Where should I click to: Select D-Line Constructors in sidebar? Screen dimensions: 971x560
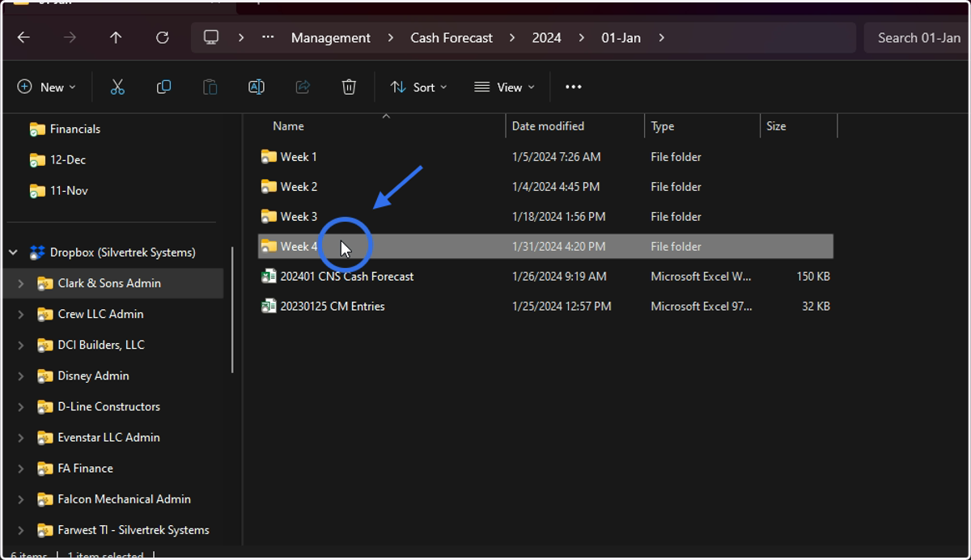coord(108,406)
